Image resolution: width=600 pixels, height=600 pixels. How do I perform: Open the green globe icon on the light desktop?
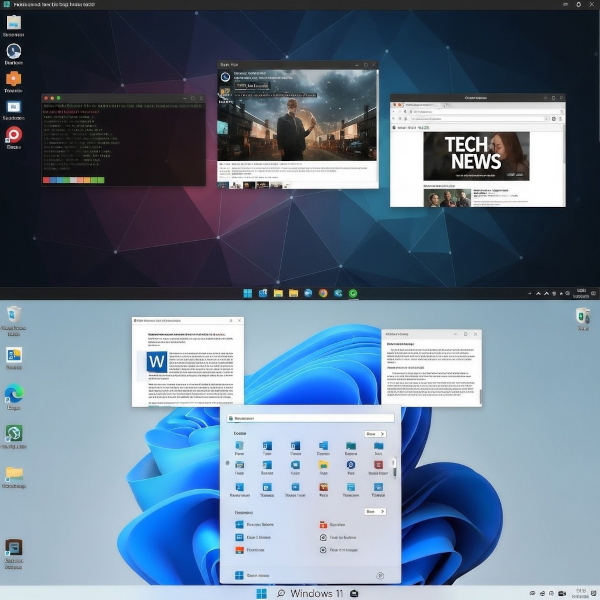pos(14,433)
